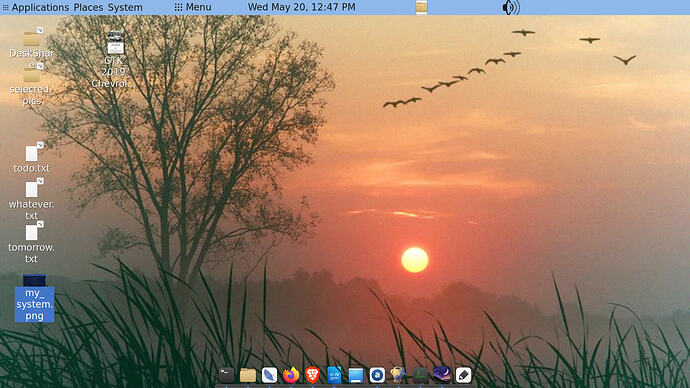
Task: Click the date and time clock
Action: click(301, 7)
